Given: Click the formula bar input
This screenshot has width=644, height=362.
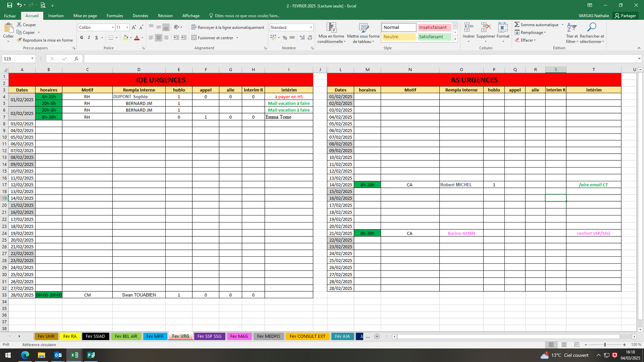Looking at the screenshot, I should [x=360, y=59].
